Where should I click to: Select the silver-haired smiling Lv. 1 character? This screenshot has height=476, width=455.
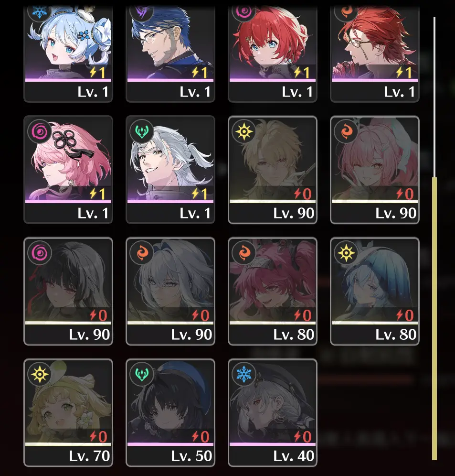[170, 170]
